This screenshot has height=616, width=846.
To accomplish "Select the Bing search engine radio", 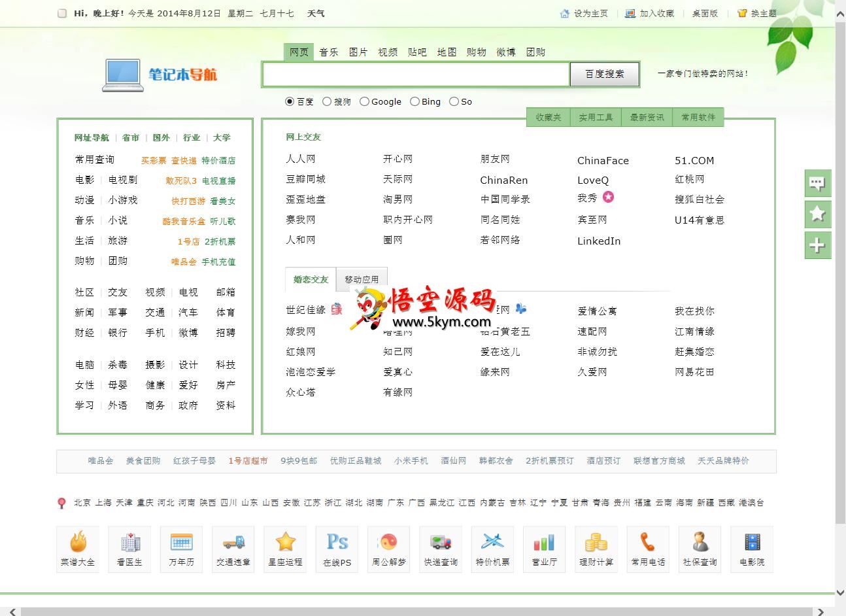I will pos(415,101).
